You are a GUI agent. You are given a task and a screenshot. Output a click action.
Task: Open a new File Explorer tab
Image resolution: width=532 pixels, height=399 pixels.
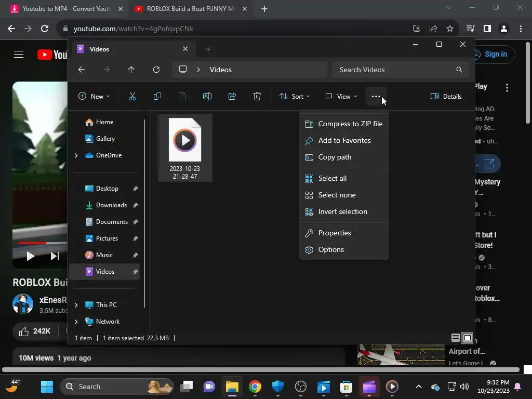click(208, 49)
